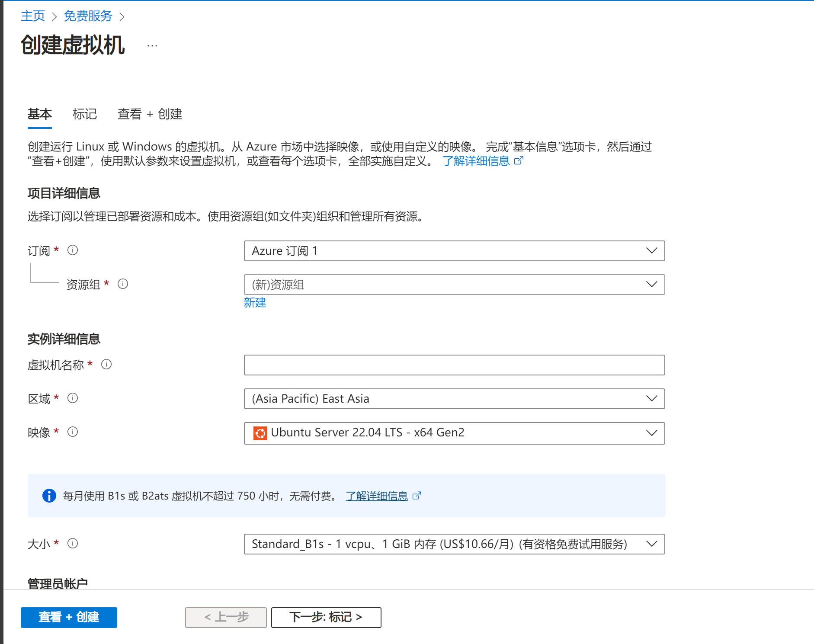Click the info icon next to 订阅
Image resolution: width=814 pixels, height=644 pixels.
73,250
